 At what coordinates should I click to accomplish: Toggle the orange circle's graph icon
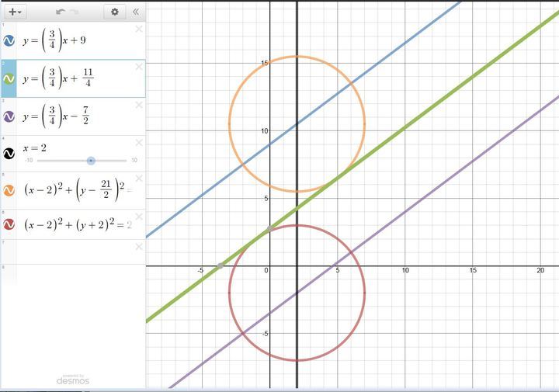(x=9, y=190)
